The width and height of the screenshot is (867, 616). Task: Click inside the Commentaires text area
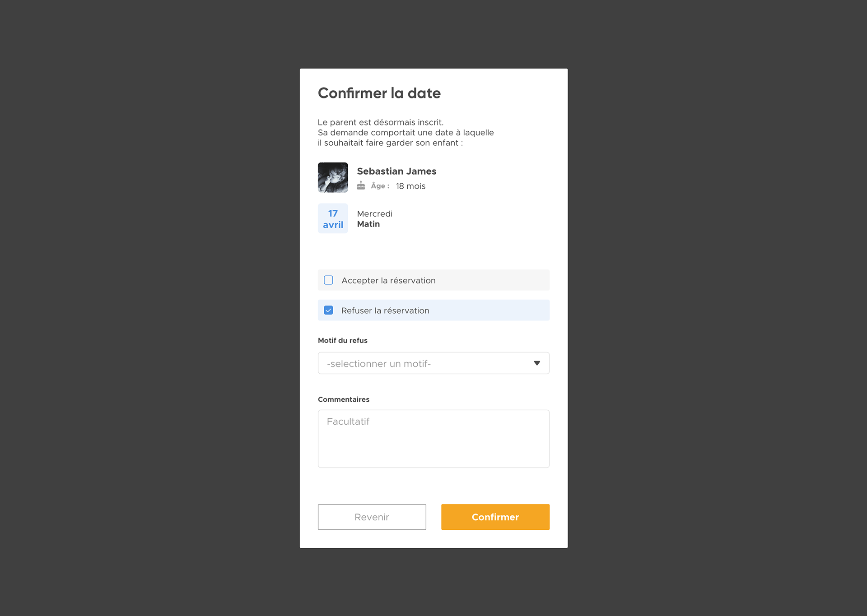(x=433, y=439)
